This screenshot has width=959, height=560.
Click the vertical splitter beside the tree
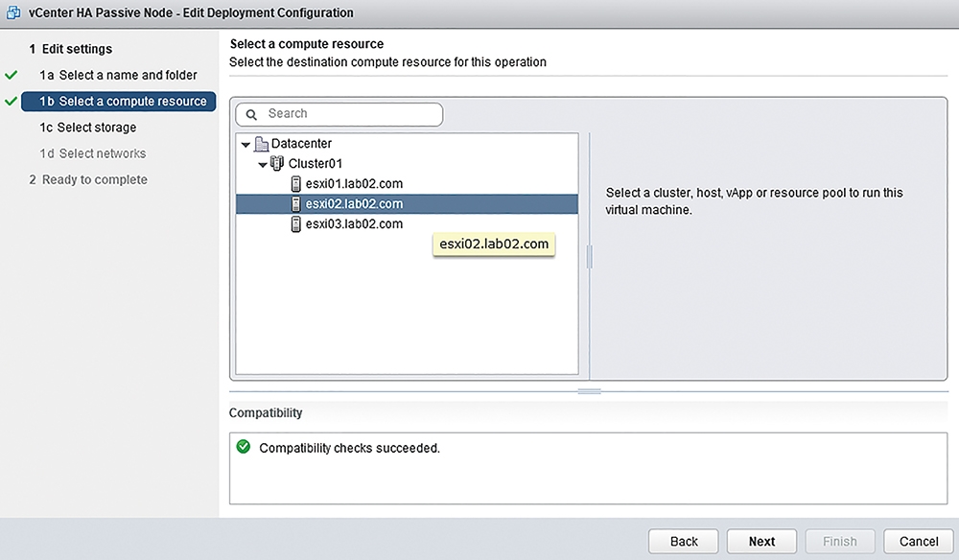click(589, 257)
